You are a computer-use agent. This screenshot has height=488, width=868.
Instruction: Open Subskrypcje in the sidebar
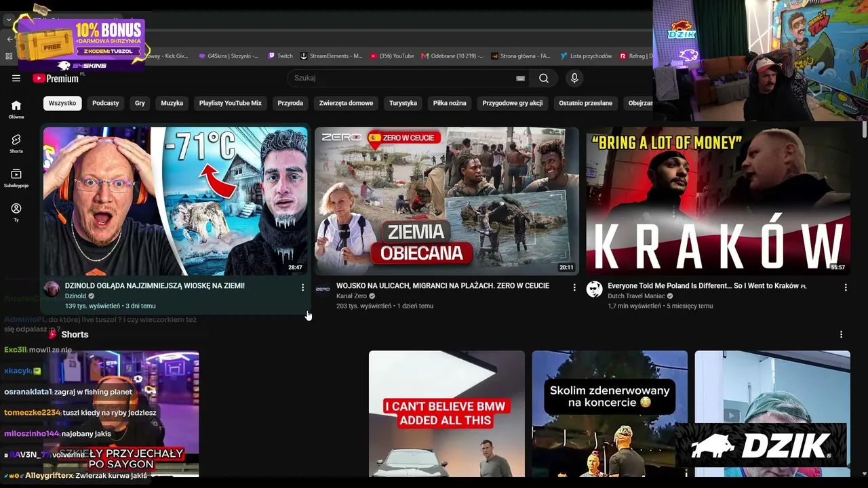coord(16,178)
